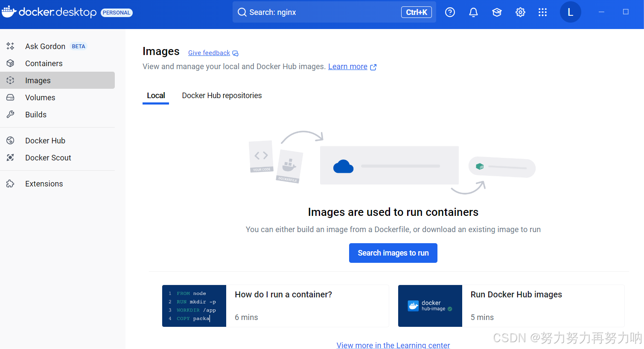Screen dimensions: 644x349
Task: Click the Docker Hub icon in sidebar
Action: (x=10, y=140)
